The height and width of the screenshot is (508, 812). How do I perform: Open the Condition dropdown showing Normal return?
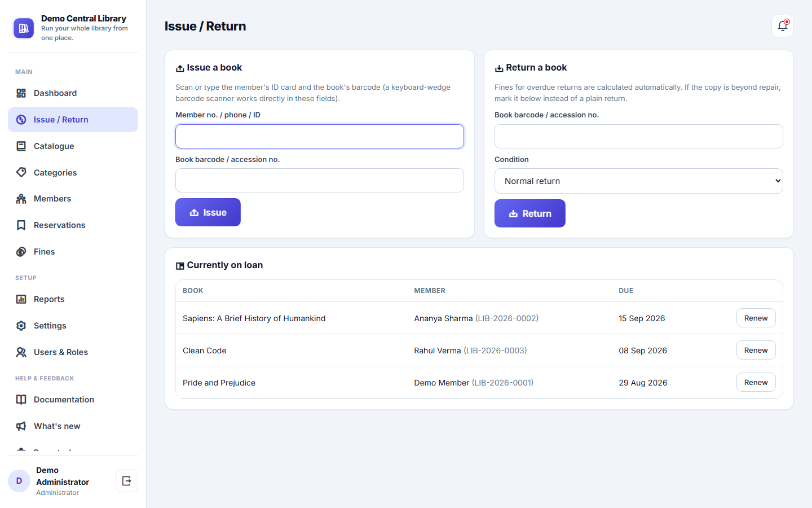click(638, 181)
